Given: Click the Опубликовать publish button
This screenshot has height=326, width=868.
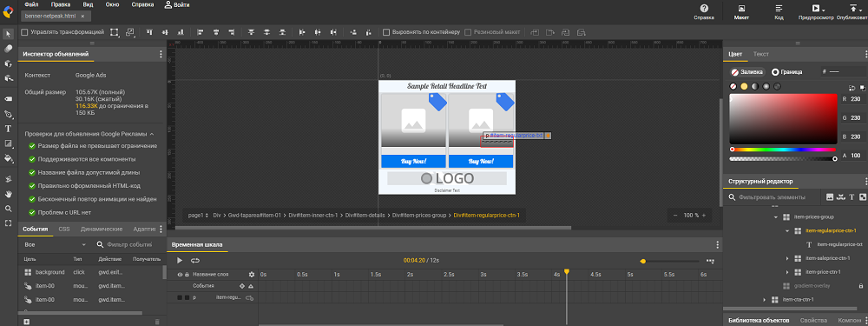Looking at the screenshot, I should (x=852, y=11).
